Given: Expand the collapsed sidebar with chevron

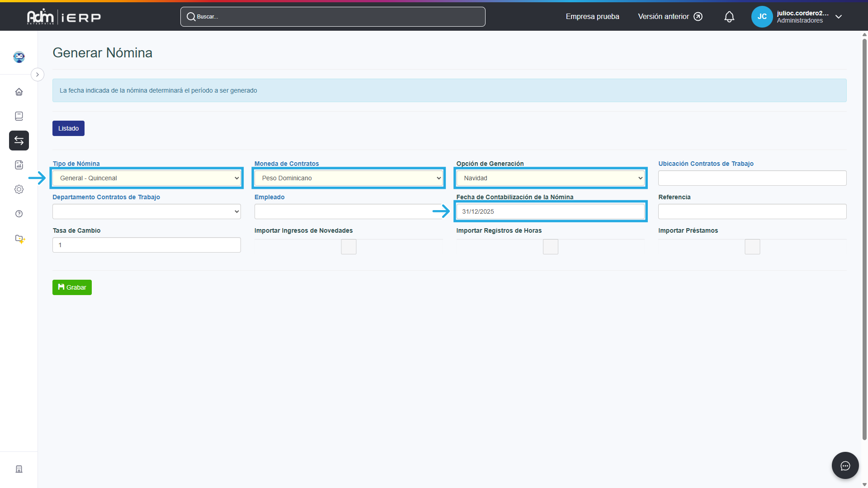Looking at the screenshot, I should [x=38, y=75].
